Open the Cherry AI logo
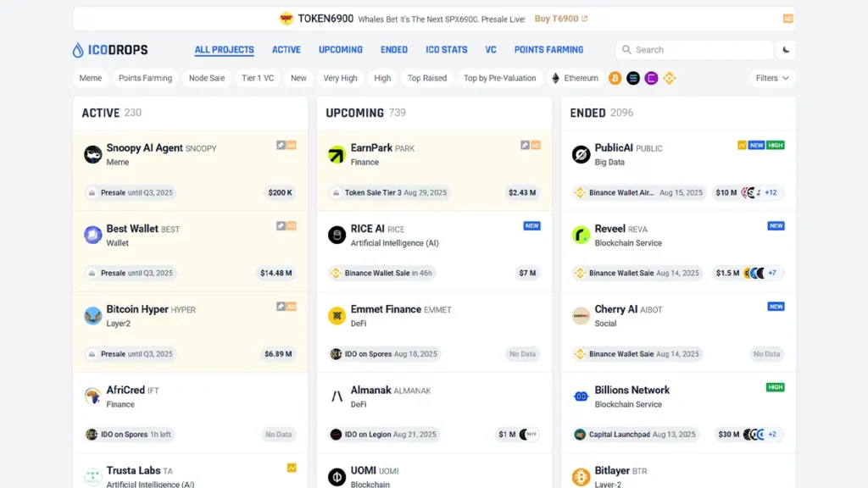 coord(581,315)
